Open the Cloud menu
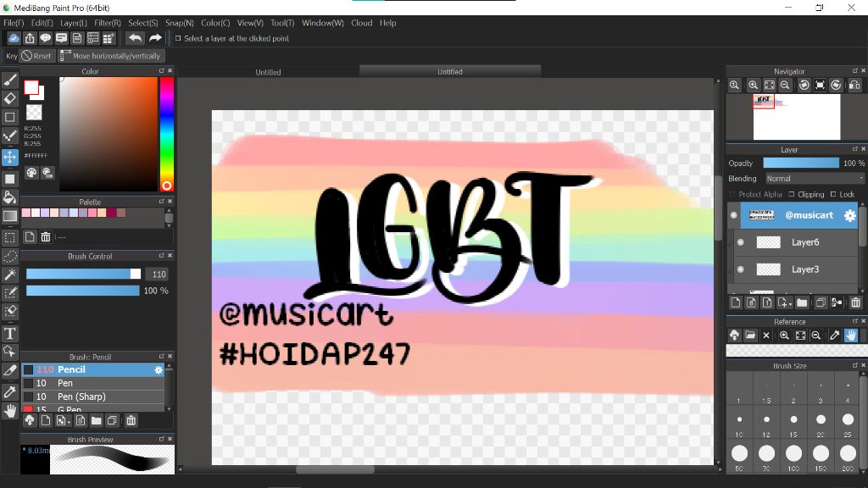This screenshot has width=868, height=488. (361, 23)
